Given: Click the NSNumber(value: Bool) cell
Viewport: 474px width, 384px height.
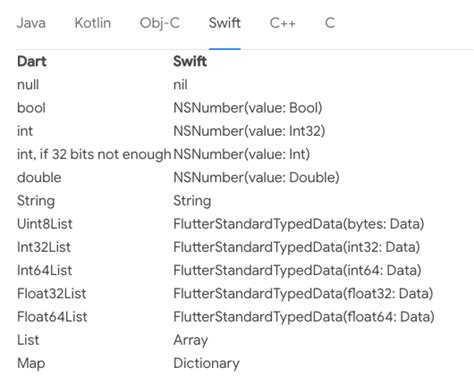Looking at the screenshot, I should click(248, 108).
